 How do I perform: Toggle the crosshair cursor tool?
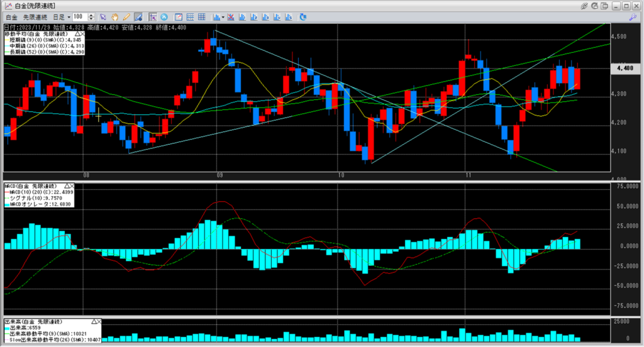coord(153,17)
